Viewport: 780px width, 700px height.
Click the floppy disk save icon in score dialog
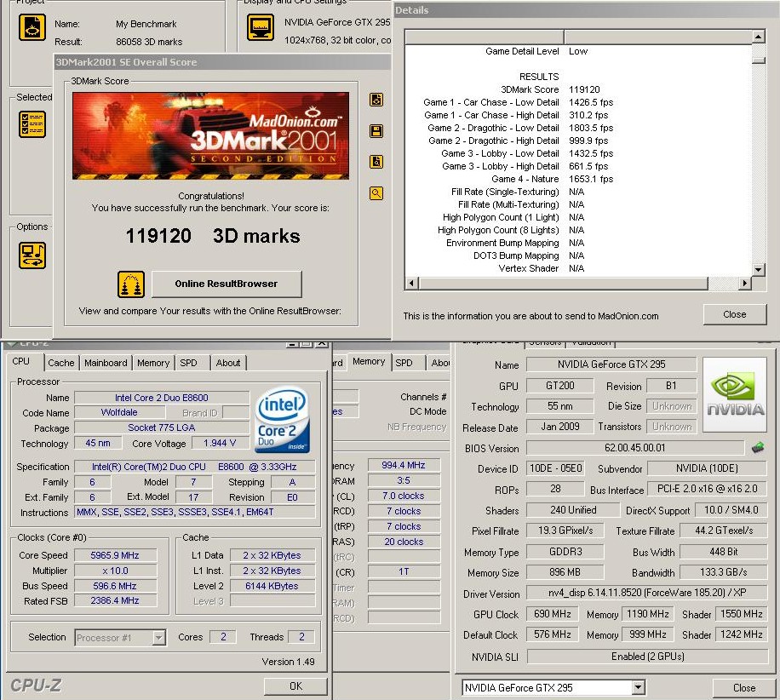coord(376,131)
